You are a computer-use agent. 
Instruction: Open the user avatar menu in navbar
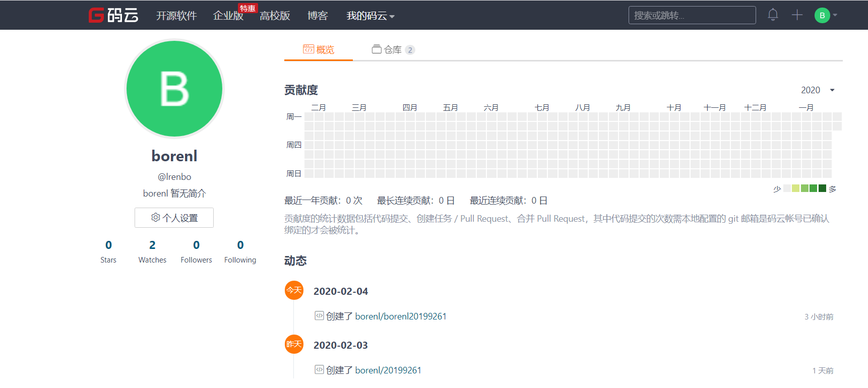tap(826, 15)
